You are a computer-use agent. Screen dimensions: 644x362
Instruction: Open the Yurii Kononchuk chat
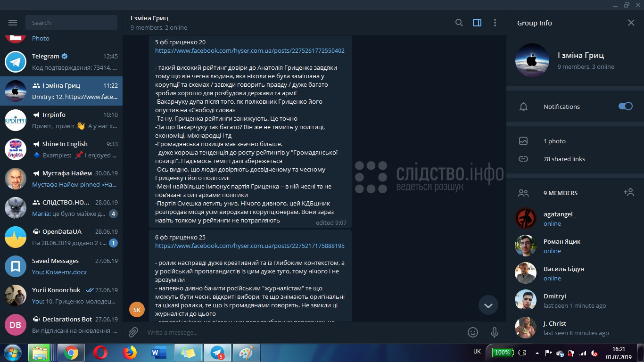point(61,296)
